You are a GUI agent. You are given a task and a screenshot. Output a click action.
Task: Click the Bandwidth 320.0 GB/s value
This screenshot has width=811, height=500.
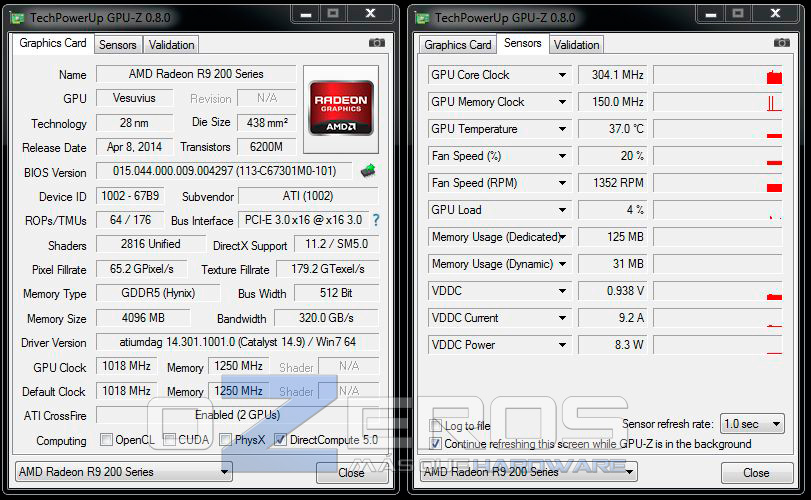[326, 317]
